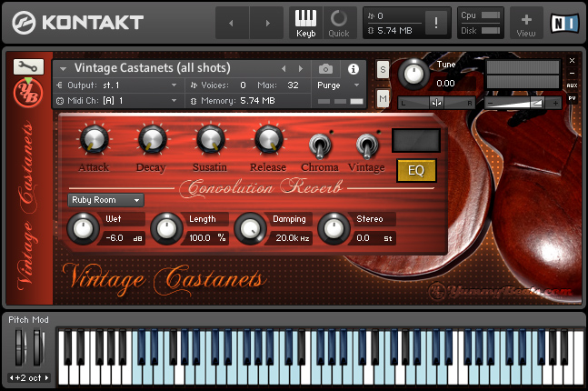Click the Decay knob
Screen dimensions: 588x391
point(152,140)
